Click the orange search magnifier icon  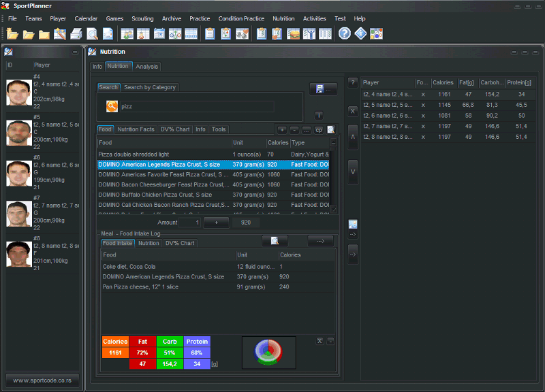point(112,106)
